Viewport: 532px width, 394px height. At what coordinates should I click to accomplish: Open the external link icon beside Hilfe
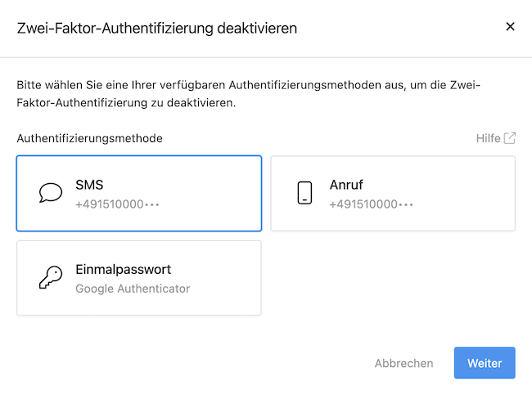tap(510, 138)
